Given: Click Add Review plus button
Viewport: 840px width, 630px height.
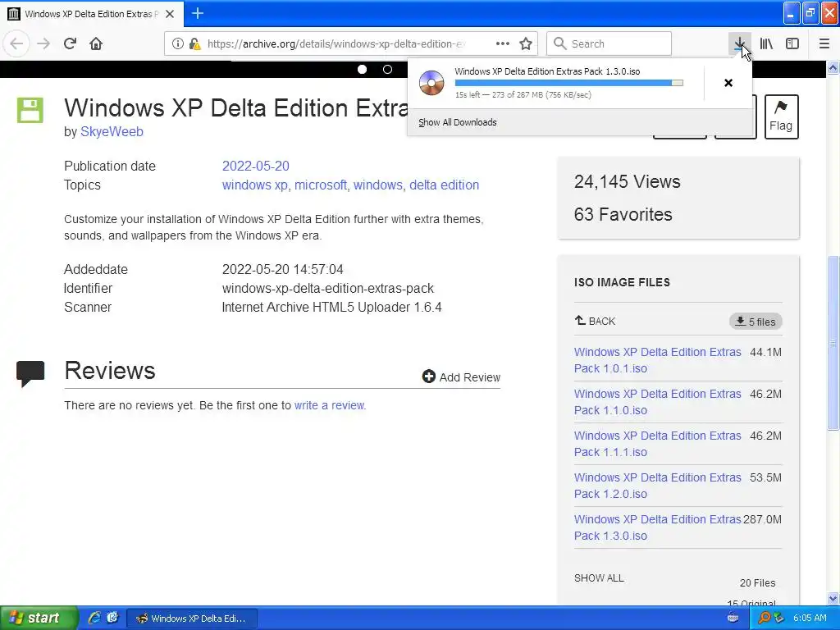Looking at the screenshot, I should pyautogui.click(x=461, y=377).
